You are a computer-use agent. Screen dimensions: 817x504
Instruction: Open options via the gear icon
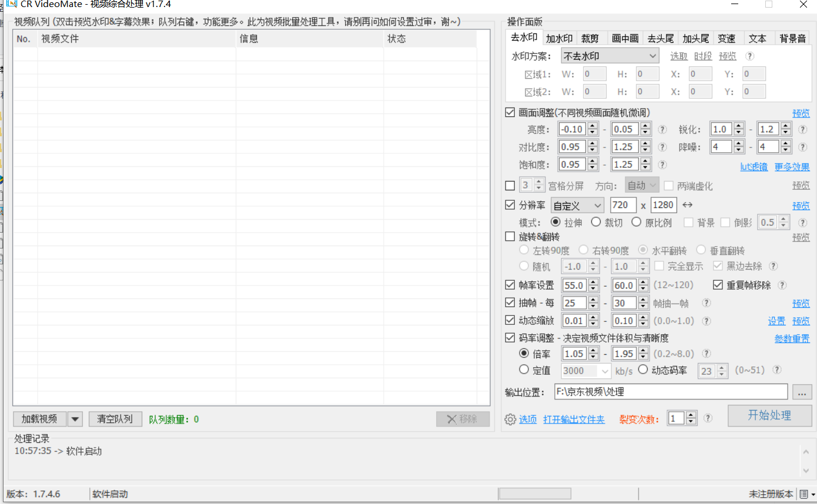coord(510,419)
